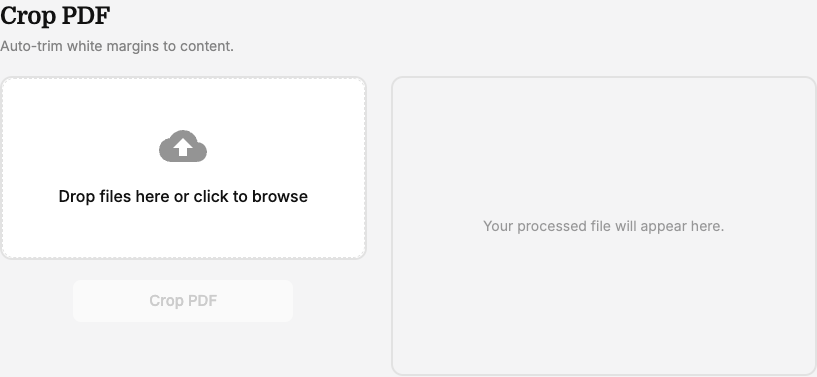817x377 pixels.
Task: Click the rounded border of the result panel
Action: point(604,78)
